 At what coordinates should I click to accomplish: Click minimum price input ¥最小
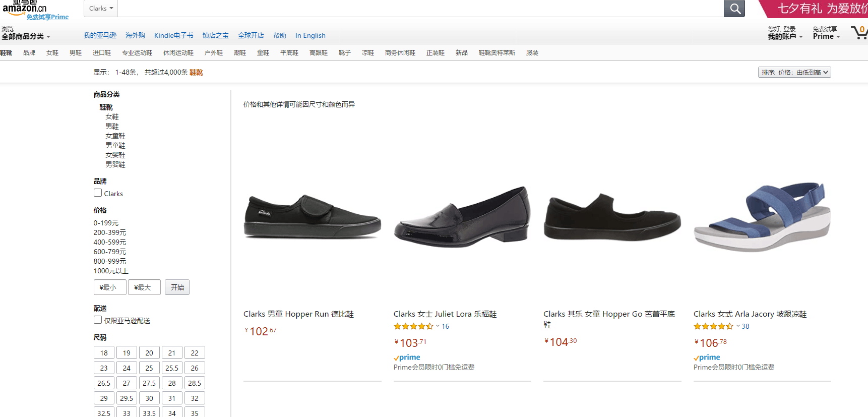[x=110, y=287]
